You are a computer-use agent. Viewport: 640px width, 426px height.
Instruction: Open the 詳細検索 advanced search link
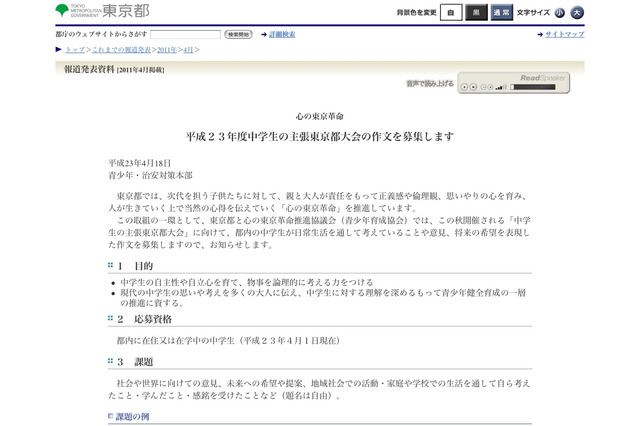(x=282, y=35)
